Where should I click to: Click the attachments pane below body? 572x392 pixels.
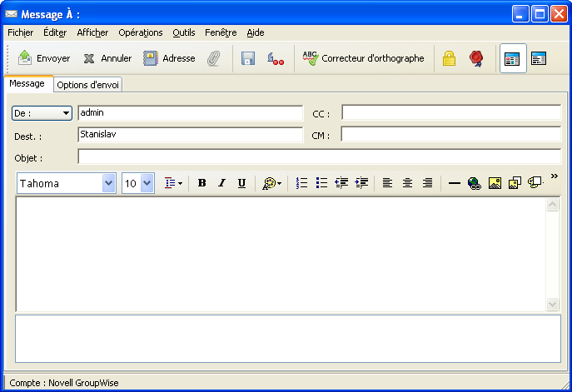(288, 339)
